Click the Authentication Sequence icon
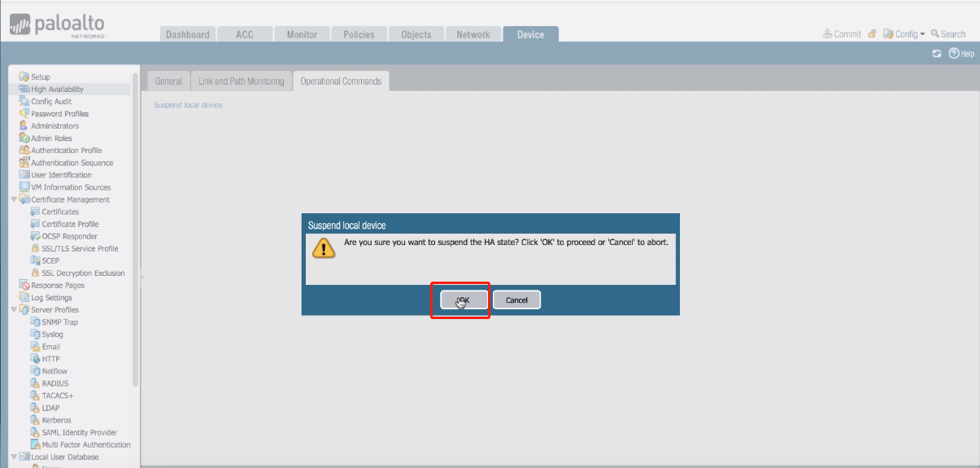This screenshot has height=468, width=980. click(x=24, y=162)
